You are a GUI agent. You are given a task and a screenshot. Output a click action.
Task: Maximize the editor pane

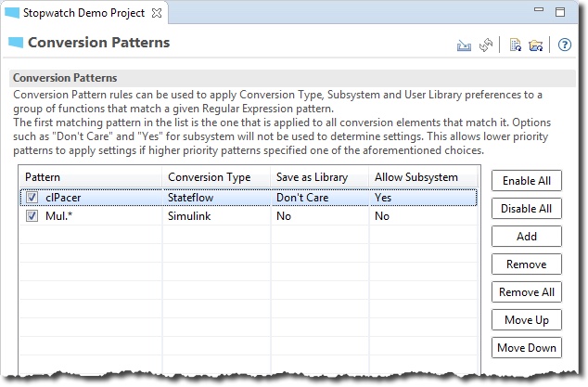(560, 12)
